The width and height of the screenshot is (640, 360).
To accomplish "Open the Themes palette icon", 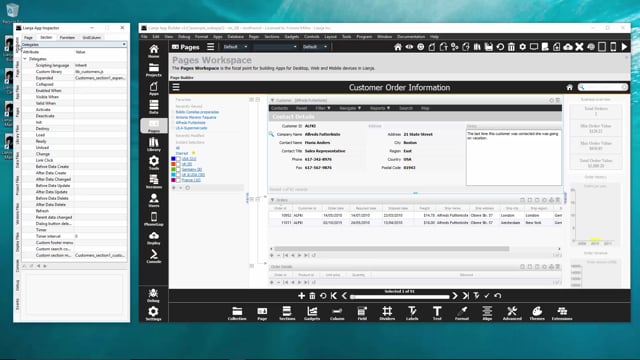I will coord(537,313).
